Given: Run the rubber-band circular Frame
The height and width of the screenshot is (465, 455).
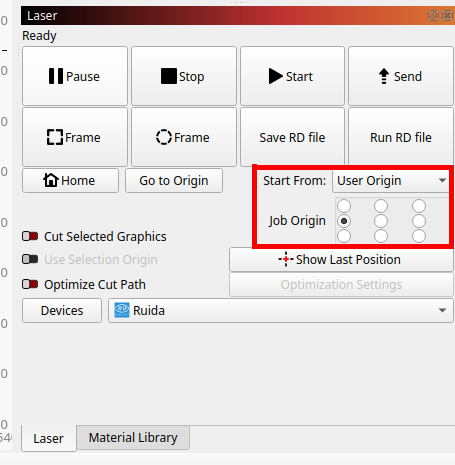Looking at the screenshot, I should click(x=184, y=137).
